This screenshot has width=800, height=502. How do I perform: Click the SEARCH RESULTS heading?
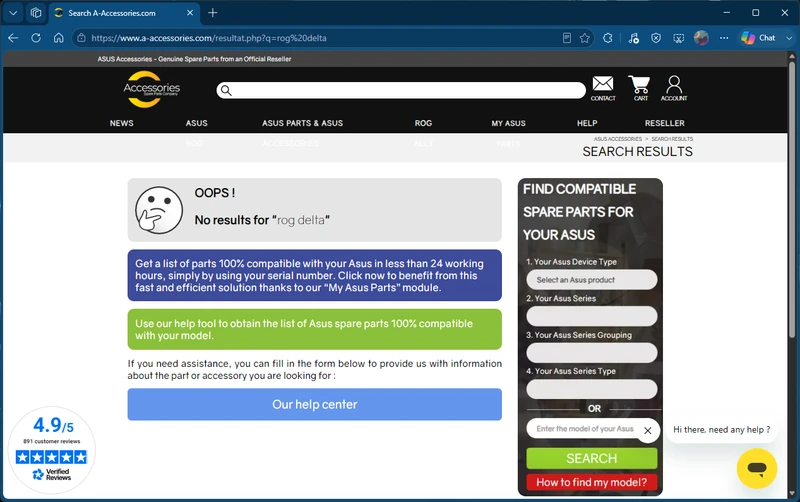(637, 152)
